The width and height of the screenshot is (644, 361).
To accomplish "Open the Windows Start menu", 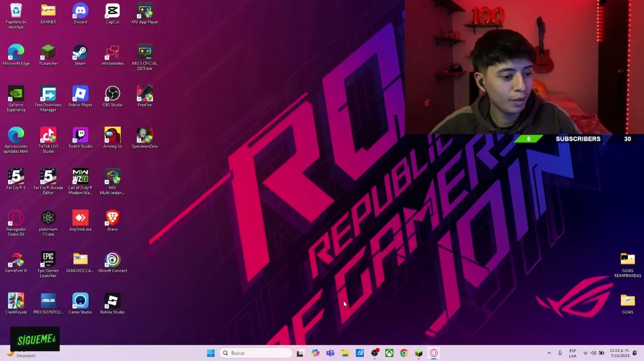I will point(211,353).
